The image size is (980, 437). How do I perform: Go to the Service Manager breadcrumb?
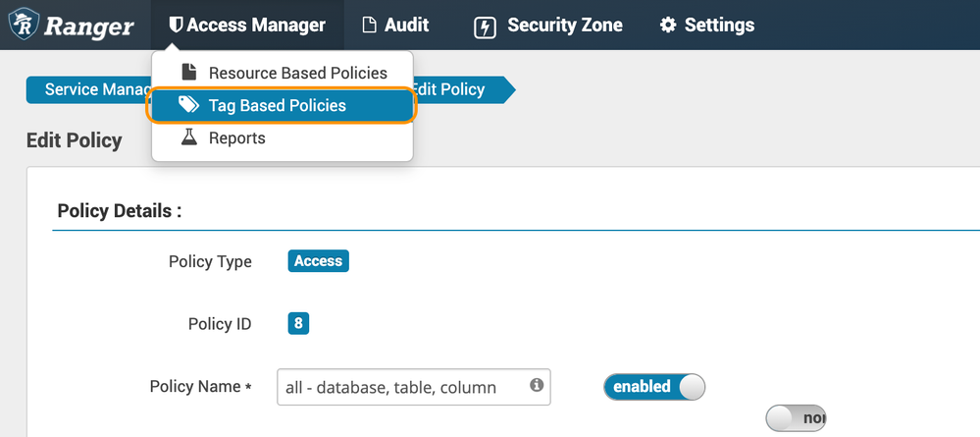[88, 89]
